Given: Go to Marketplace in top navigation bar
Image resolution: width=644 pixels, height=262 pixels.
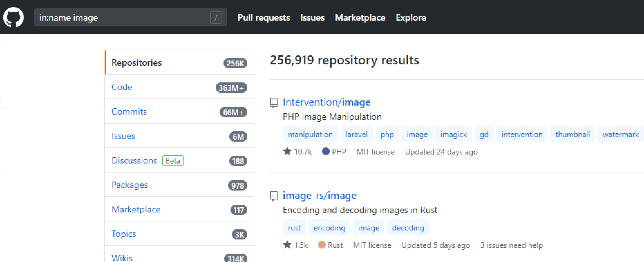Looking at the screenshot, I should tap(360, 17).
